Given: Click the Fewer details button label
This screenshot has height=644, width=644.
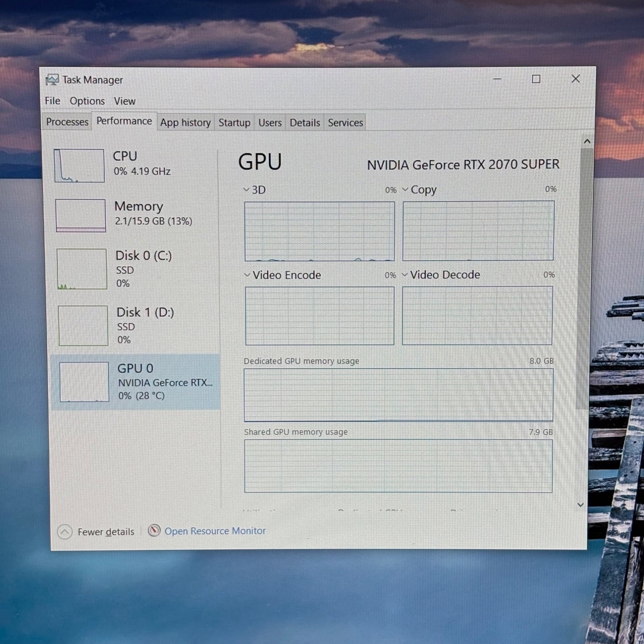Looking at the screenshot, I should (x=106, y=532).
